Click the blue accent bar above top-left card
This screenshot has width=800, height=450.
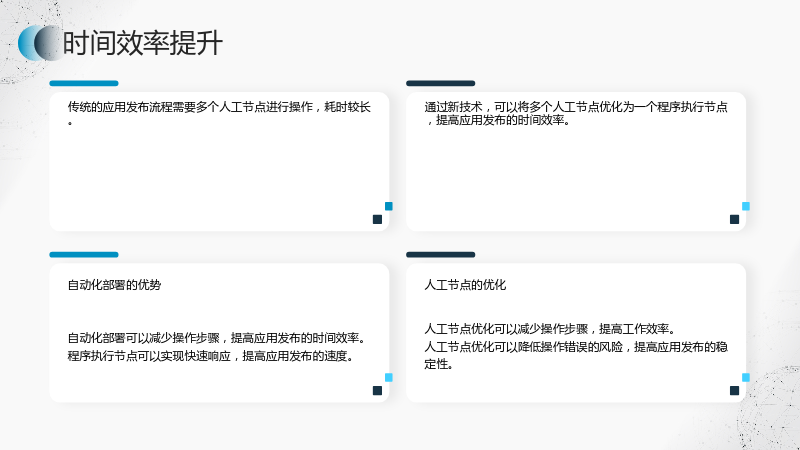coord(84,83)
